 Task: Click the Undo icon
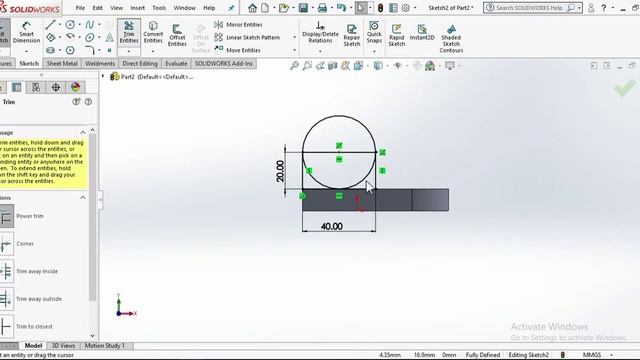[341, 8]
